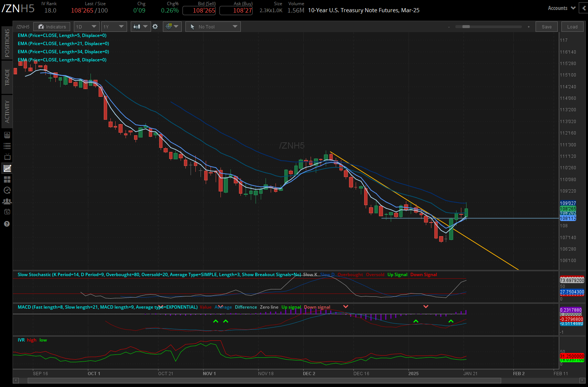
Task: Select the EMA Length=21 study label
Action: [63, 44]
